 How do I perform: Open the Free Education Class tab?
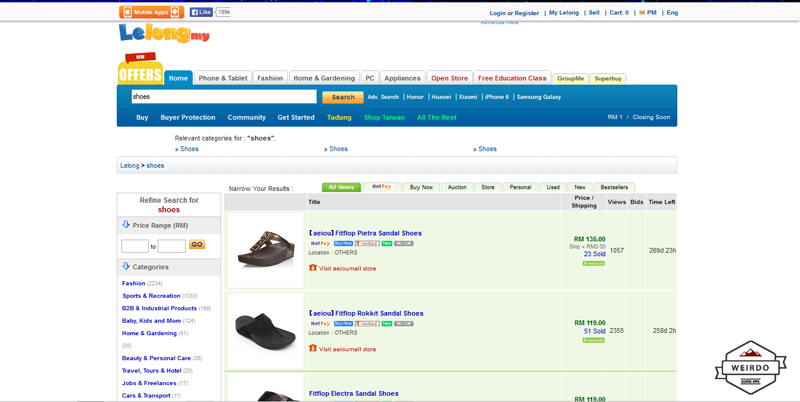click(x=512, y=78)
